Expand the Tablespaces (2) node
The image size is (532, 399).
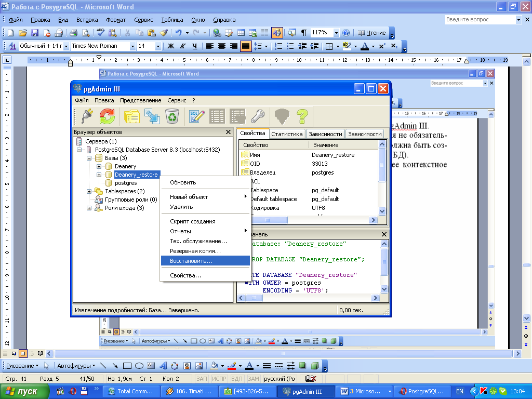(x=89, y=191)
